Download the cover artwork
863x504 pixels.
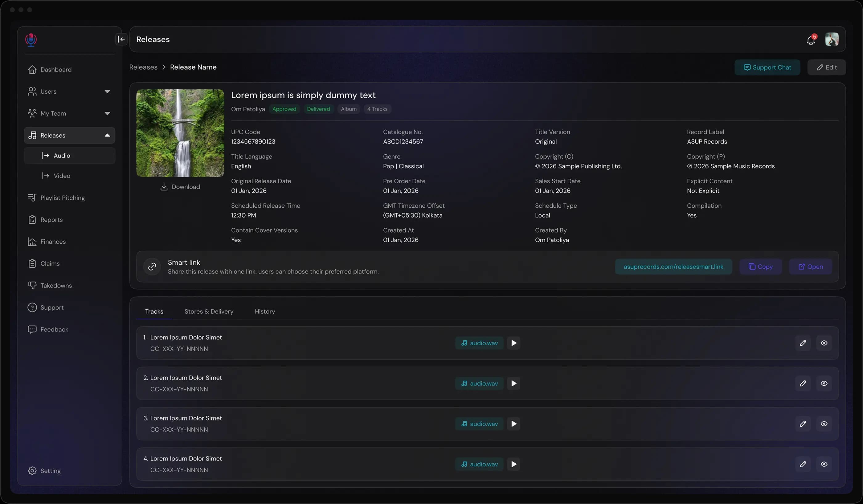(x=180, y=187)
